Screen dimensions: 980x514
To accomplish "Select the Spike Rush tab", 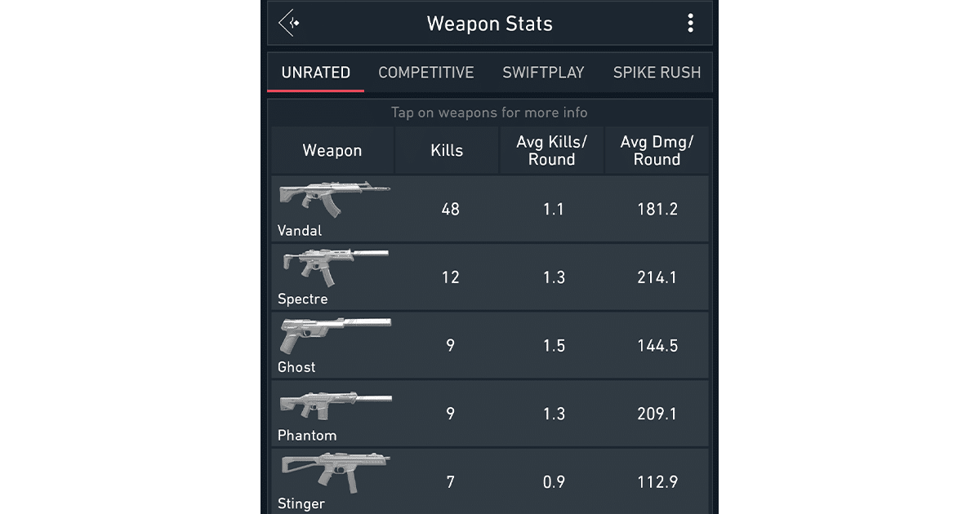I will tap(657, 73).
